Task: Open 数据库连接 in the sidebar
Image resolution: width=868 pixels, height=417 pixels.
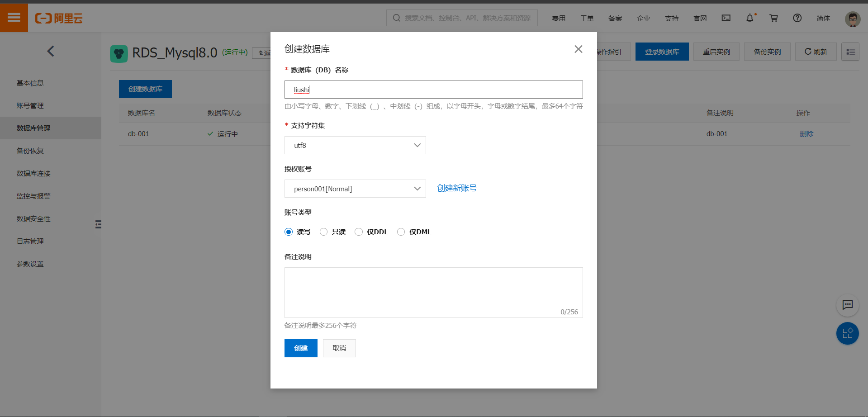Action: (x=33, y=174)
